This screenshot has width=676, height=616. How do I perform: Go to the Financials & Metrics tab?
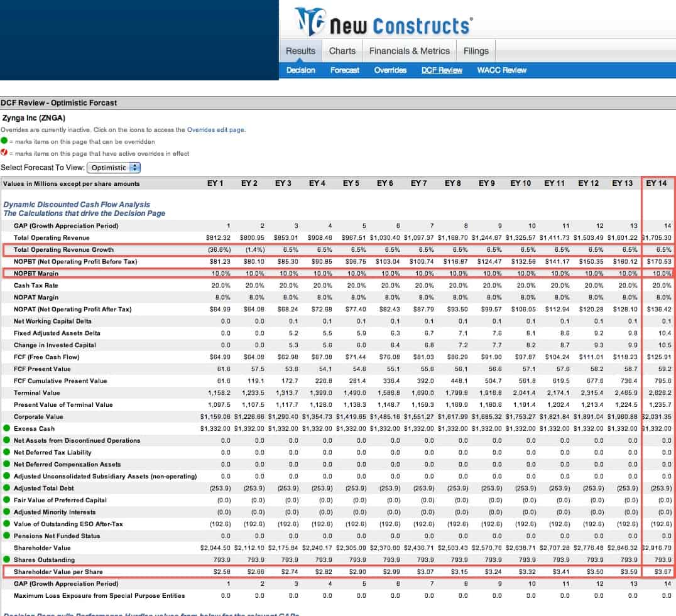pos(410,51)
